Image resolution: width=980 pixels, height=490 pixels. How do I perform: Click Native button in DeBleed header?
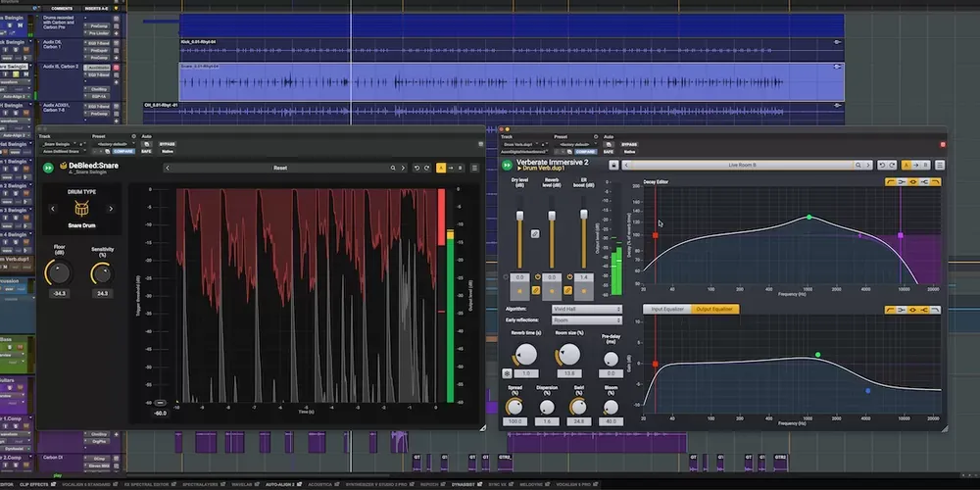tap(167, 151)
